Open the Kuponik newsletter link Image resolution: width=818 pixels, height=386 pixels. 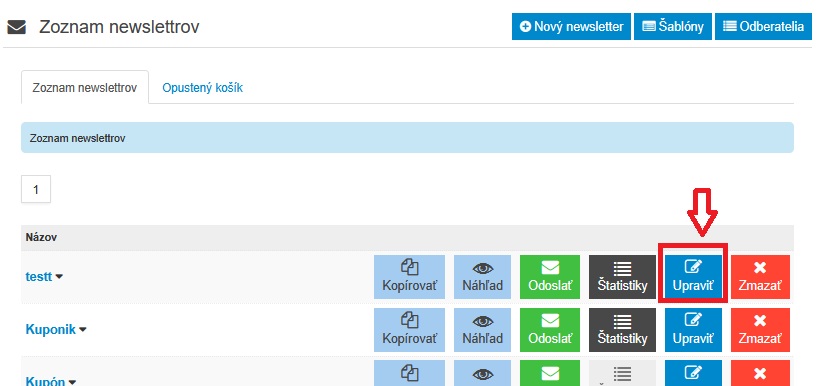coord(51,330)
